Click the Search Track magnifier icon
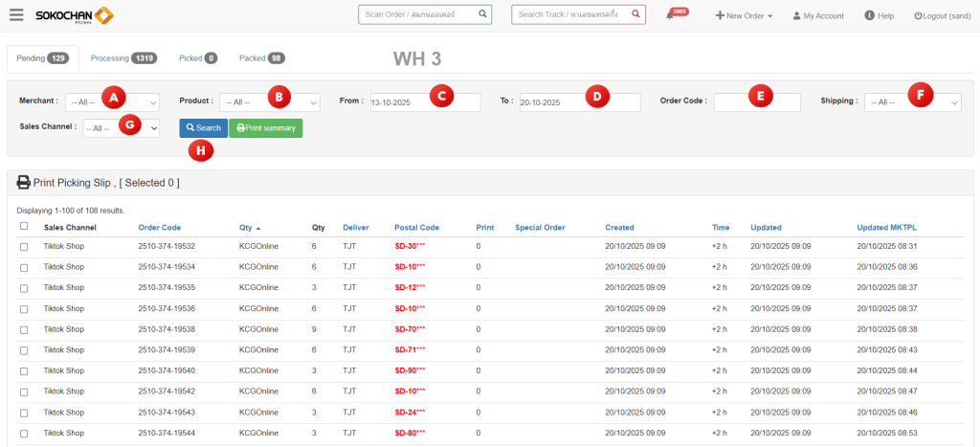Screen dimensions: 980x447 click(637, 15)
